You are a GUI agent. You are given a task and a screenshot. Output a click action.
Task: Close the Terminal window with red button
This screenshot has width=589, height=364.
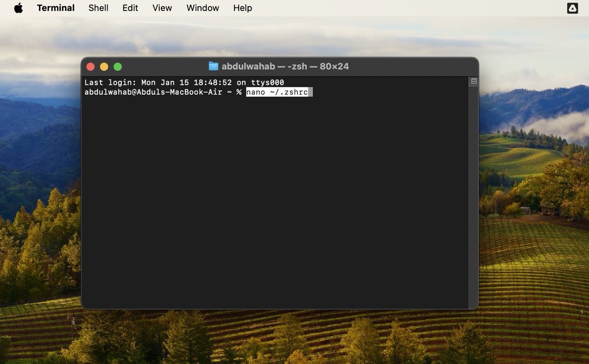pyautogui.click(x=91, y=67)
